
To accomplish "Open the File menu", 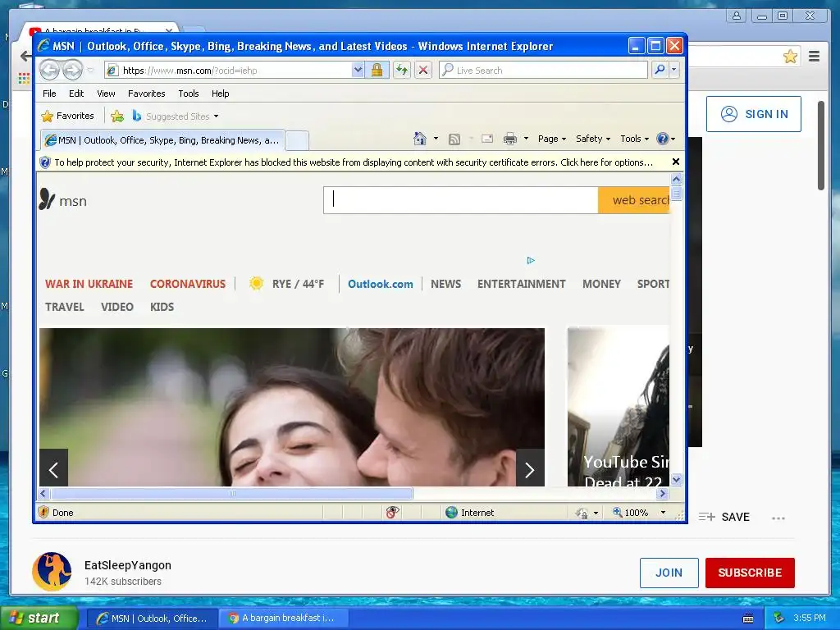I will [49, 94].
